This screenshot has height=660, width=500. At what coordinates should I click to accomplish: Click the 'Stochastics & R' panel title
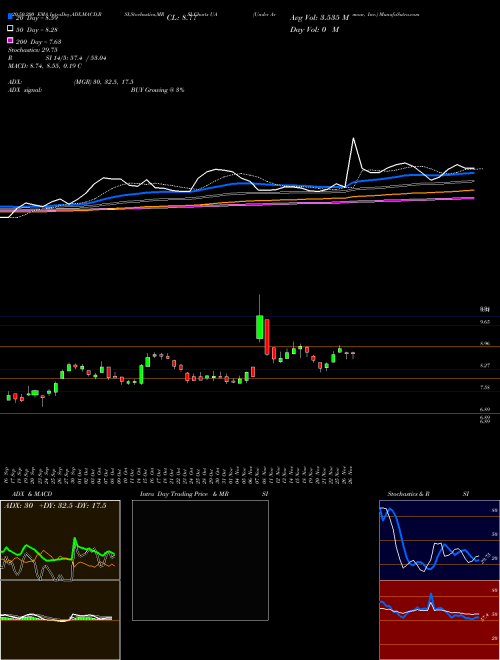click(408, 494)
